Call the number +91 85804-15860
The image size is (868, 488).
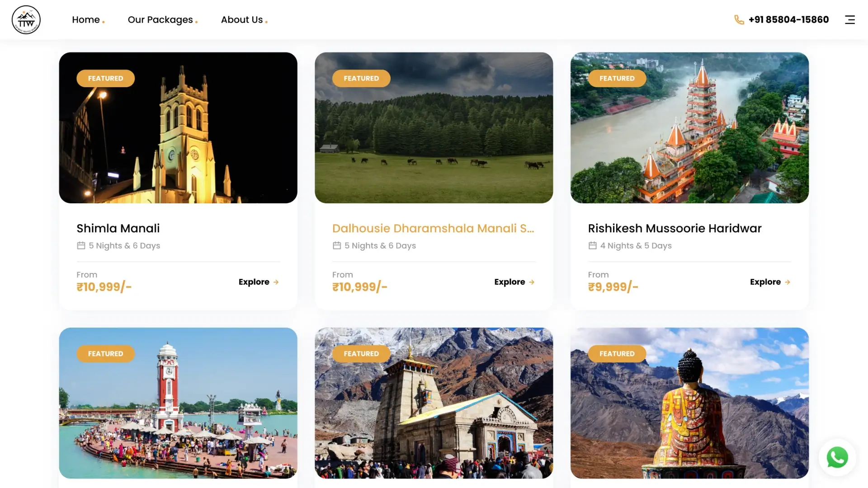tap(788, 20)
